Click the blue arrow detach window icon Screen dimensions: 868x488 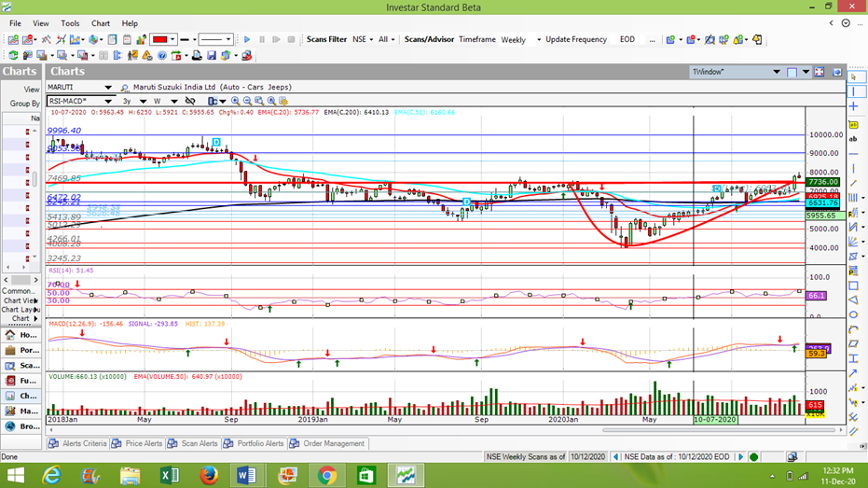point(837,72)
